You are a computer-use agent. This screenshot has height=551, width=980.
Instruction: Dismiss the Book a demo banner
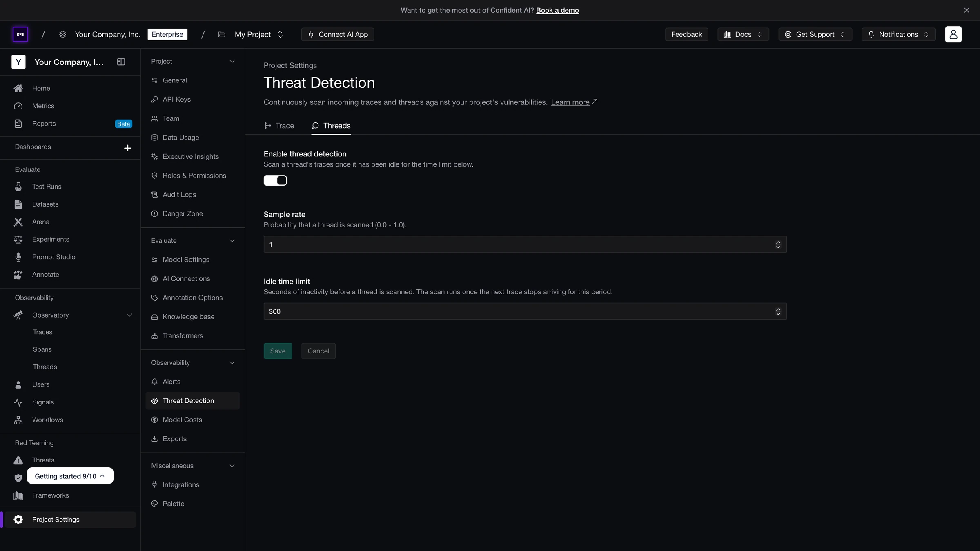967,10
